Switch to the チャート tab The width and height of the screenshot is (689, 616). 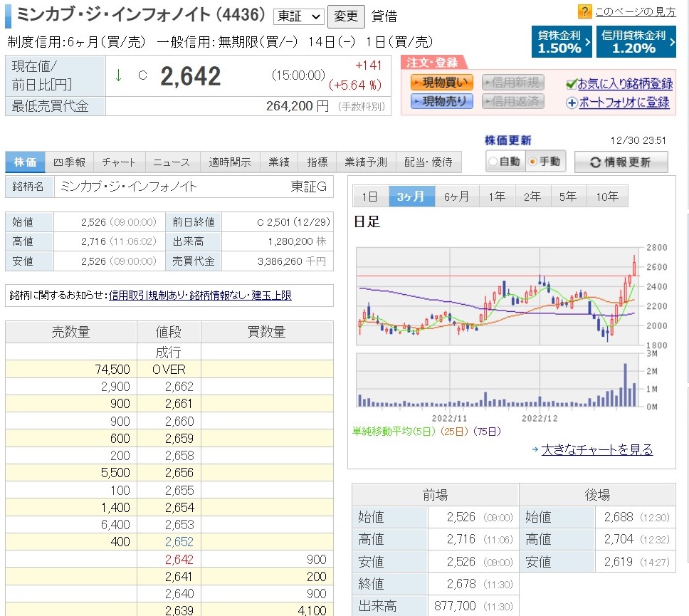119,162
